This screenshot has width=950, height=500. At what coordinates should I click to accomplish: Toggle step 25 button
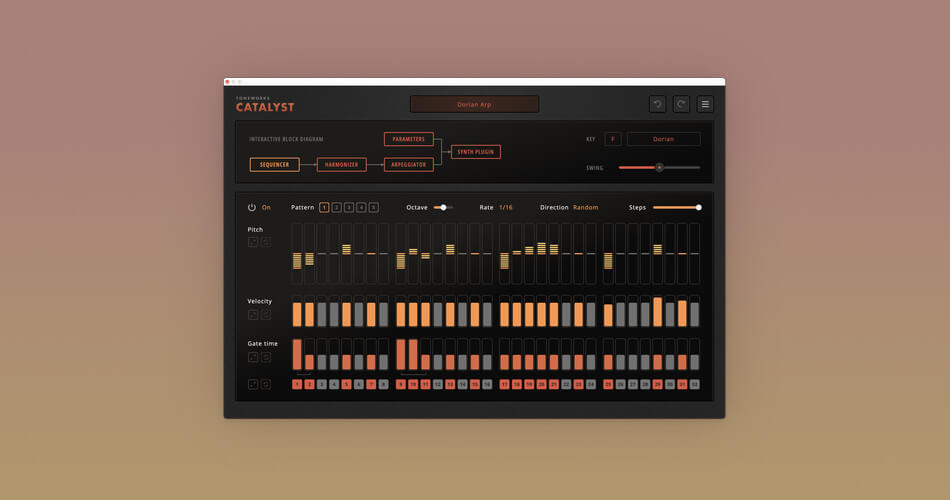[x=608, y=384]
